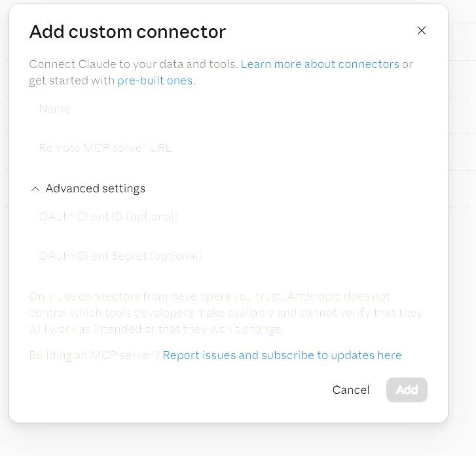Click the dimmed area below the dialog
This screenshot has width=476, height=456.
point(228,440)
